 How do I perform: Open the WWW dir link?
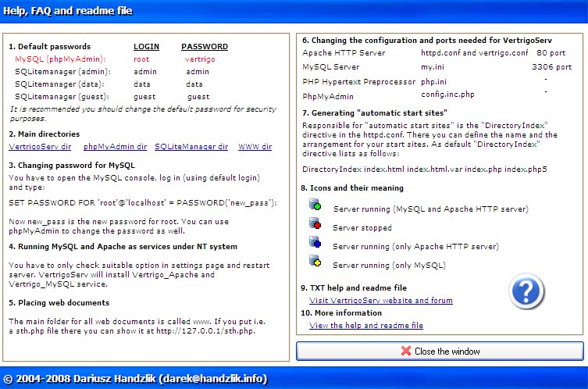point(255,147)
